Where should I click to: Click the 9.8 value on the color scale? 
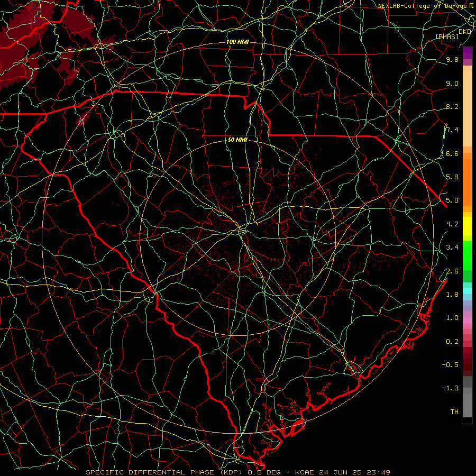point(452,60)
